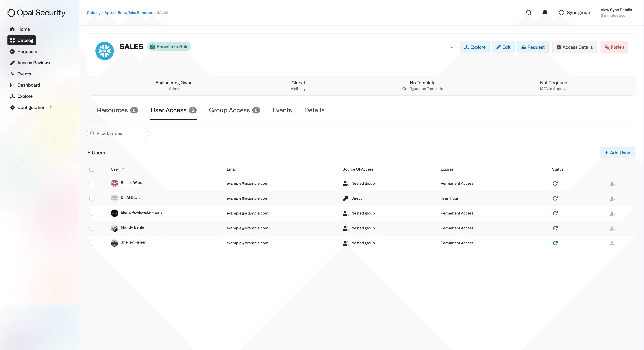Check the box for Dr. Al Davis

92,198
